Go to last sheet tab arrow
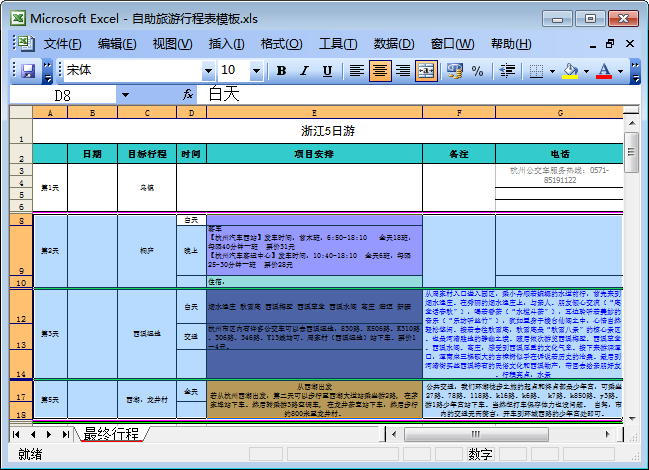This screenshot has height=470, width=649. (x=65, y=434)
